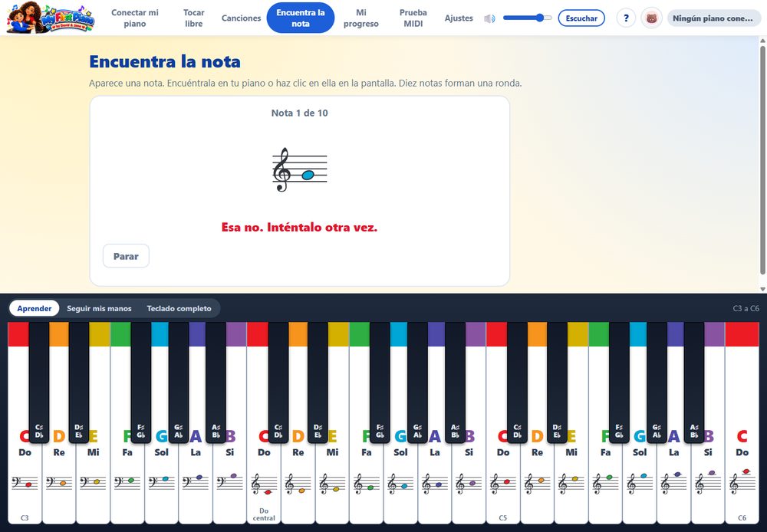Stop the round with Parar button
This screenshot has height=532, width=767.
click(126, 256)
